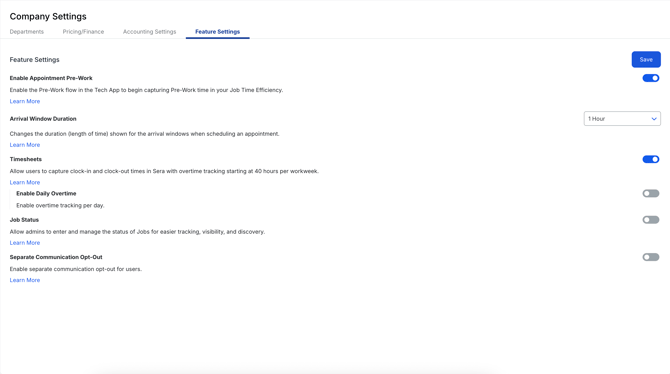
Task: Click the Arrival Window Duration label
Action: pyautogui.click(x=43, y=119)
